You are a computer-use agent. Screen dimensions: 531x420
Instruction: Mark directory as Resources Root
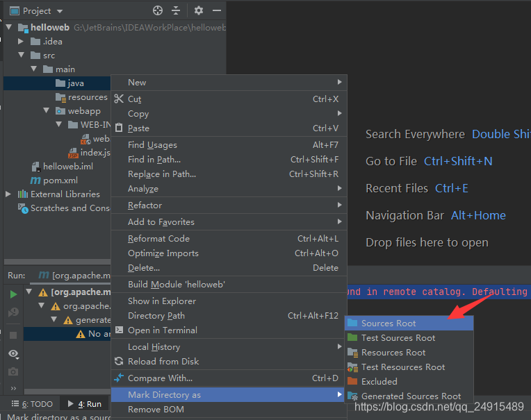(409, 353)
